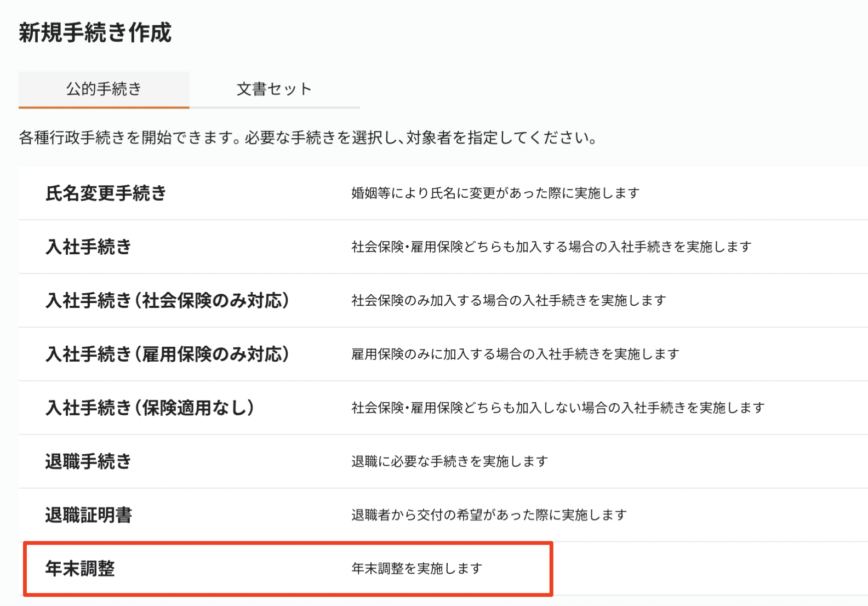
Task: Open 入社手続き(雇用保険のみ対応) title
Action: click(167, 355)
